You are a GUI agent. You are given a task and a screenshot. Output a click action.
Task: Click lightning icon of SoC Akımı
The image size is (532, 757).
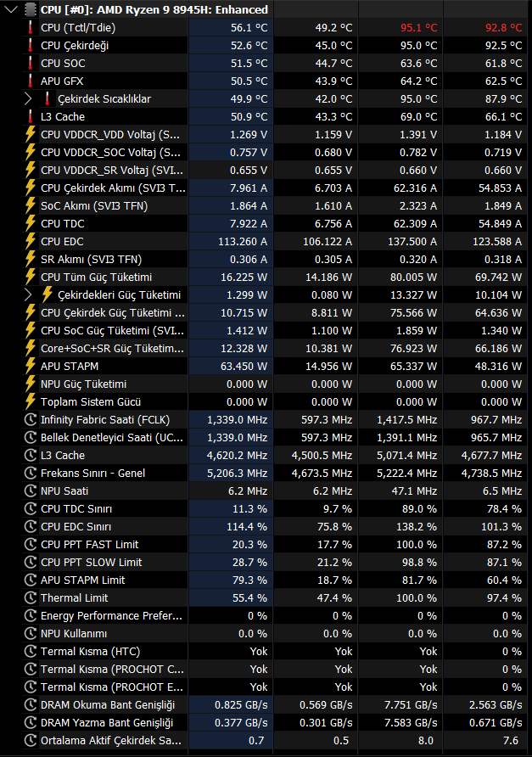pos(30,205)
